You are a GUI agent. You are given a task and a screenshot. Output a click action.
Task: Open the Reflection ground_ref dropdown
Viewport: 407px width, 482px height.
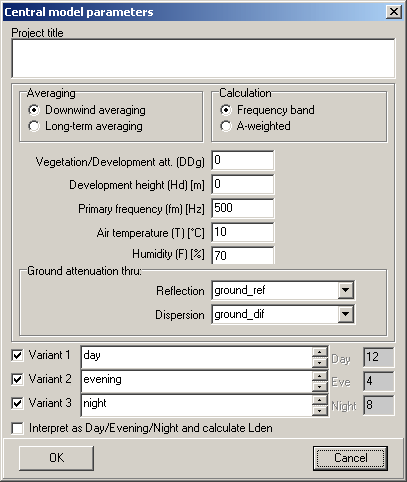click(345, 290)
